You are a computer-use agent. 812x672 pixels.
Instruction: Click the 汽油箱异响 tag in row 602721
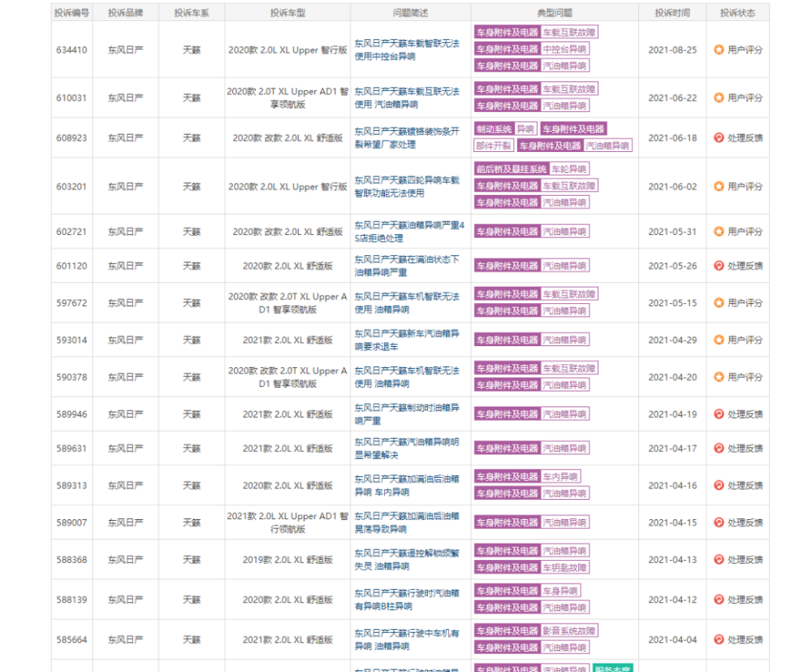click(x=564, y=232)
